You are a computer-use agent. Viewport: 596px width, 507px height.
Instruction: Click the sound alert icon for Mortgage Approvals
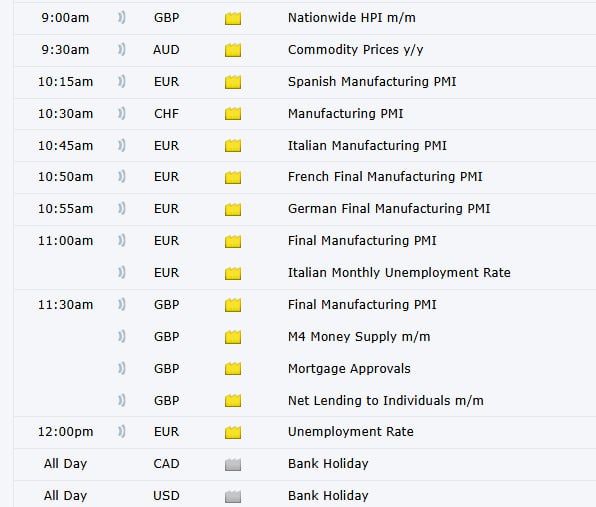click(x=121, y=368)
